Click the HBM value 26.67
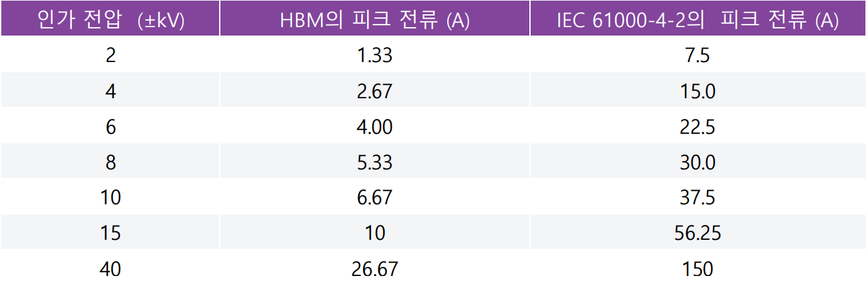 coord(375,268)
